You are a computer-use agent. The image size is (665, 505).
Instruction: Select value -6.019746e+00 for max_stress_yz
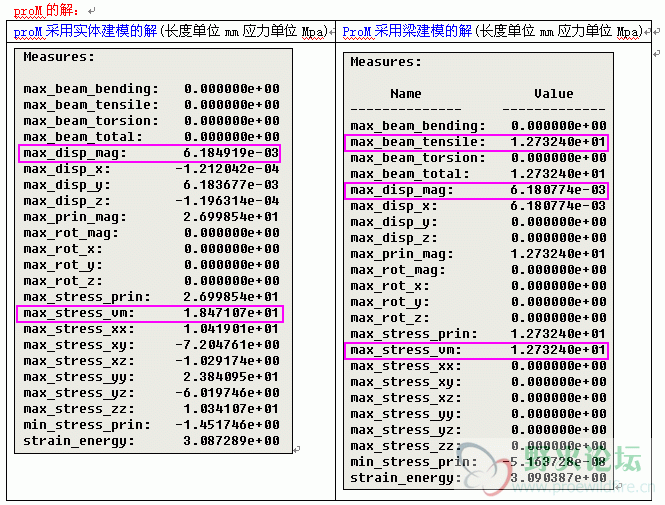coord(227,393)
